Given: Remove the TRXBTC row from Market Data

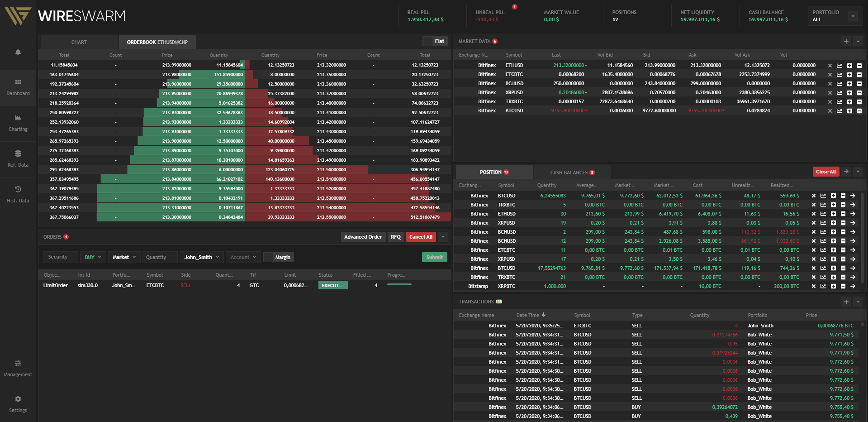Looking at the screenshot, I should point(830,102).
